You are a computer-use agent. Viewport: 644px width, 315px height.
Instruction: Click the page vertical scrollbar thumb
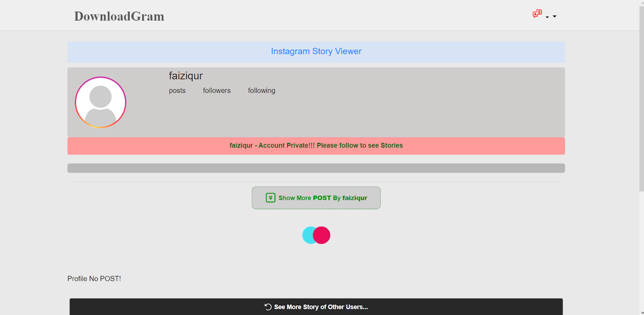coord(642,99)
